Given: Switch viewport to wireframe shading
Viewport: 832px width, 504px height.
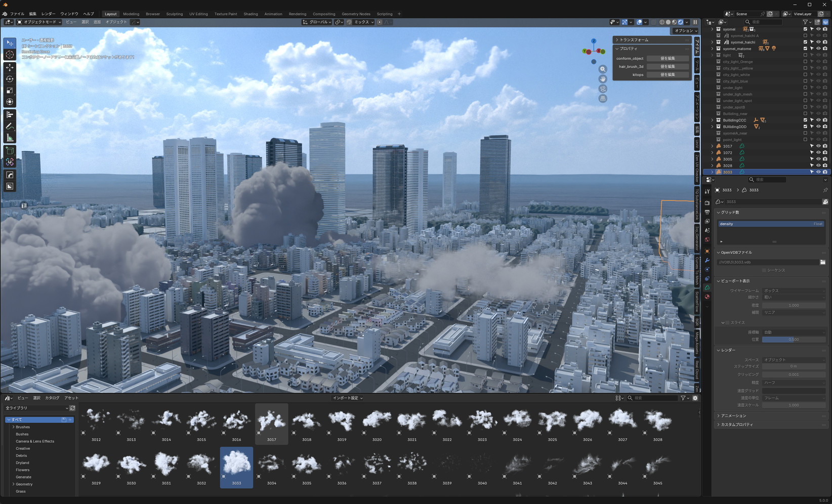Looking at the screenshot, I should click(662, 22).
